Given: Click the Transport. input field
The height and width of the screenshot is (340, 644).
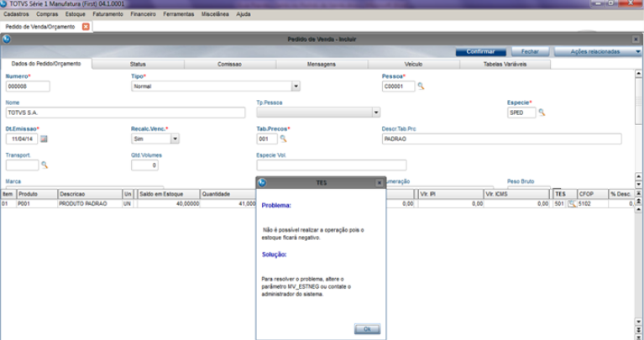Looking at the screenshot, I should tap(22, 165).
